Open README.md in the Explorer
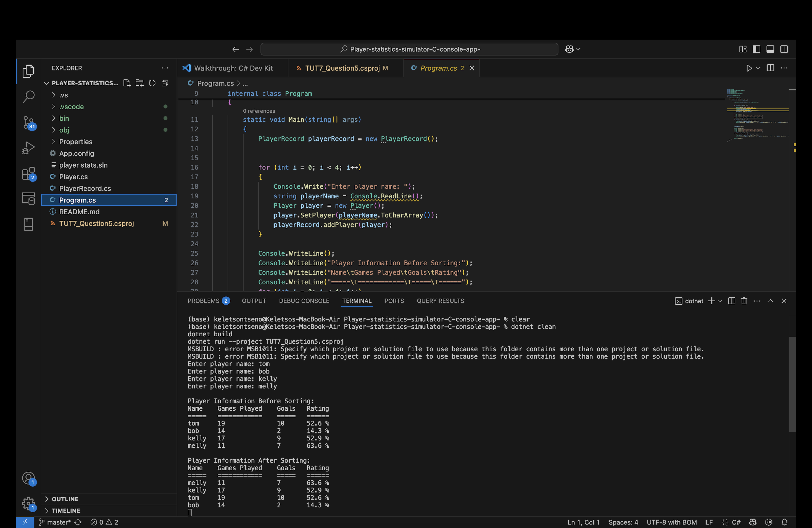This screenshot has height=528, width=812. tap(109, 212)
